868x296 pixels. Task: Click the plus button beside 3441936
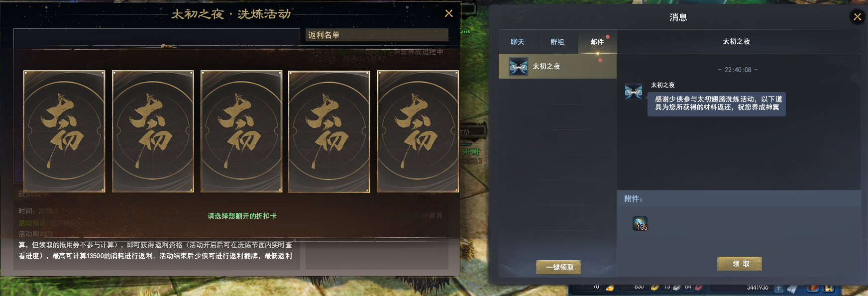coord(779,288)
